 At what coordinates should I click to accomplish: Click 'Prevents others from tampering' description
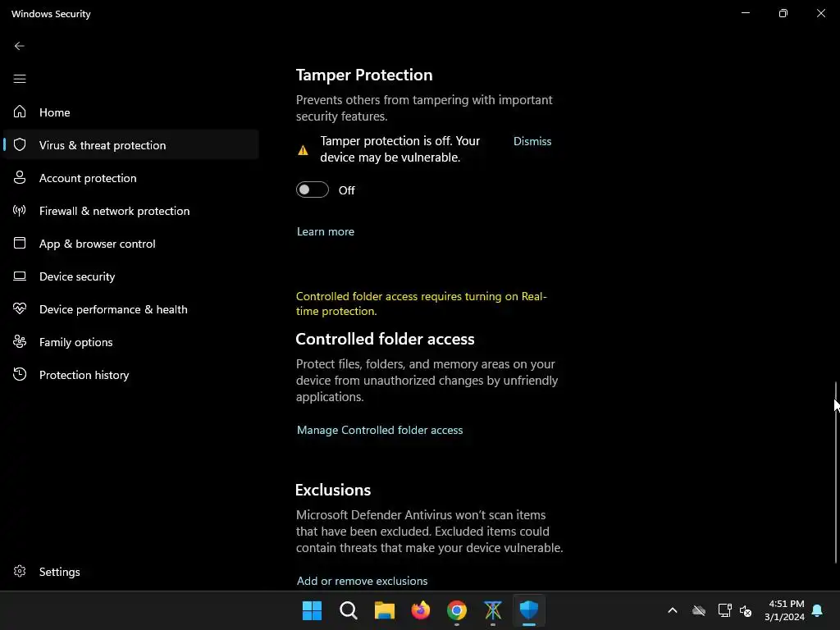(424, 107)
